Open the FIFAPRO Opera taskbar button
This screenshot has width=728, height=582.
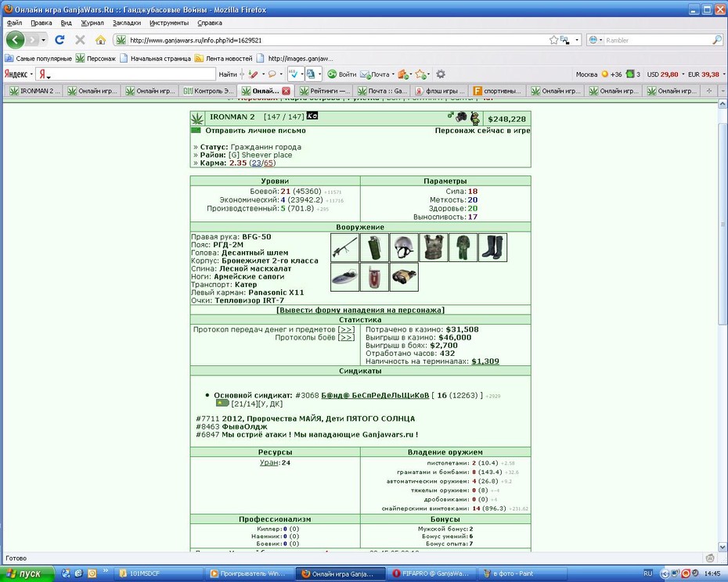(x=431, y=573)
